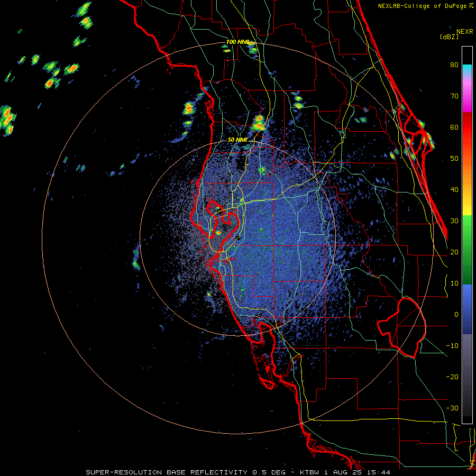Click the 70 value on the dBZ scale
476x476 pixels.
point(454,96)
